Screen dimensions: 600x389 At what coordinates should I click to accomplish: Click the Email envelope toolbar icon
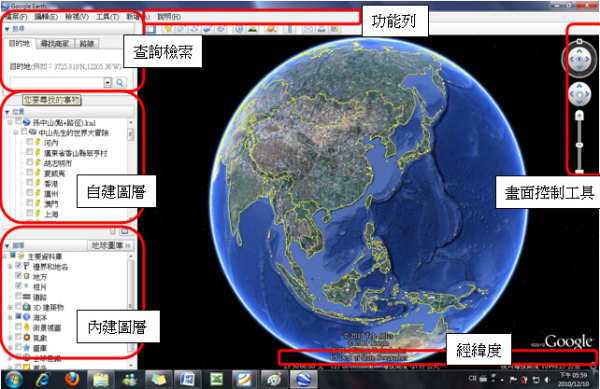point(308,29)
